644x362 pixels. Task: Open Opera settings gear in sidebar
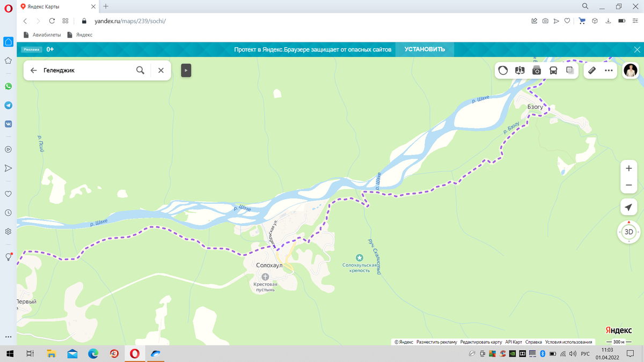(8, 232)
